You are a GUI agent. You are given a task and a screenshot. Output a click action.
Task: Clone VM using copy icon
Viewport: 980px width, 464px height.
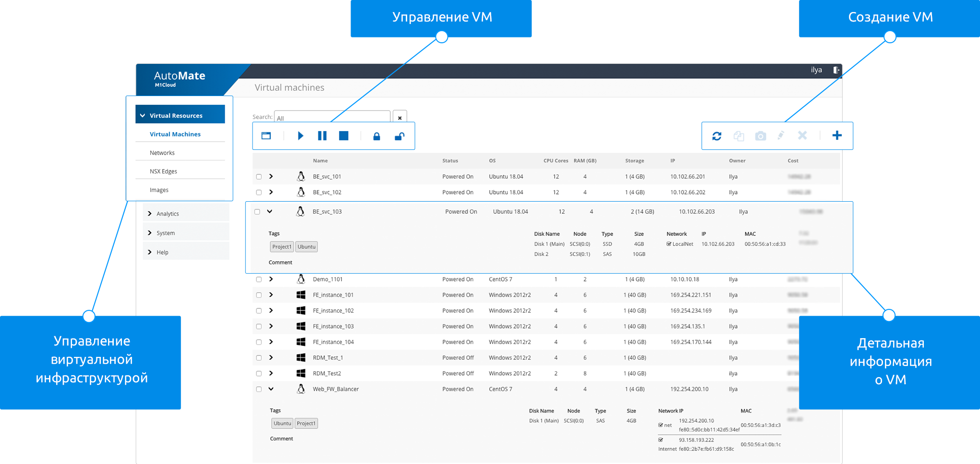point(738,136)
